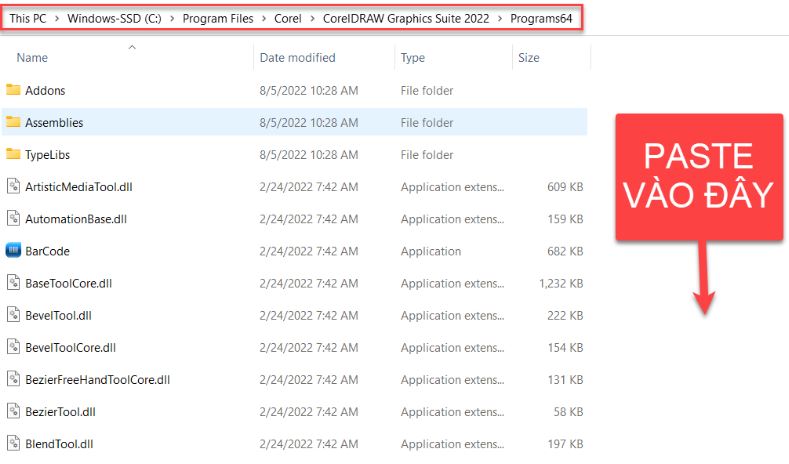Select BlendTool.dll file icon

coord(13,444)
